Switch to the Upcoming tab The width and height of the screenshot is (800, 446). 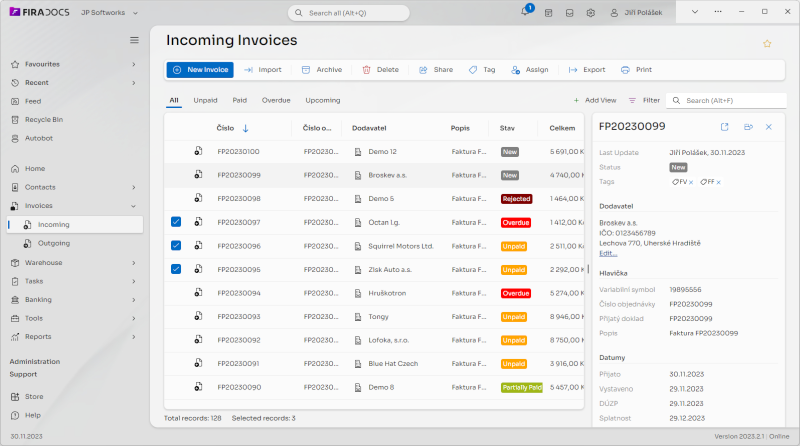pos(323,101)
